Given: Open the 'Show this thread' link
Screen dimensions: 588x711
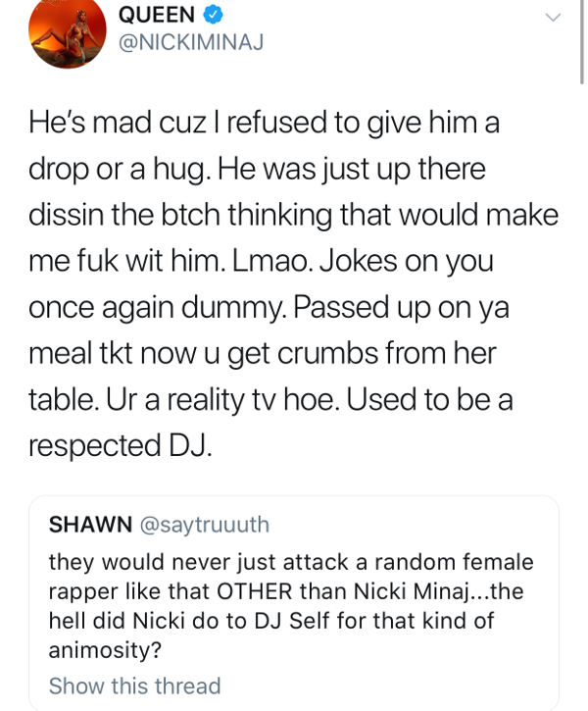Looking at the screenshot, I should click(134, 686).
